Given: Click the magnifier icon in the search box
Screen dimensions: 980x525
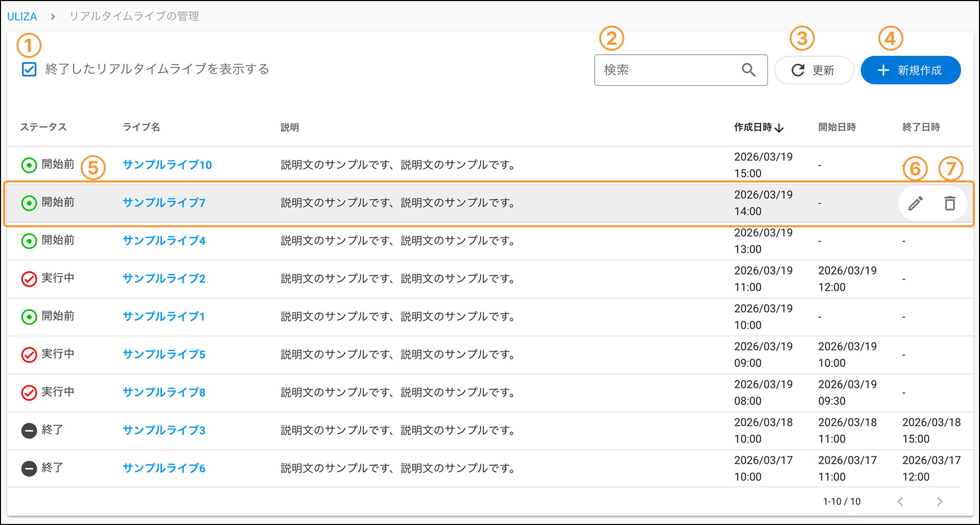Looking at the screenshot, I should 748,70.
